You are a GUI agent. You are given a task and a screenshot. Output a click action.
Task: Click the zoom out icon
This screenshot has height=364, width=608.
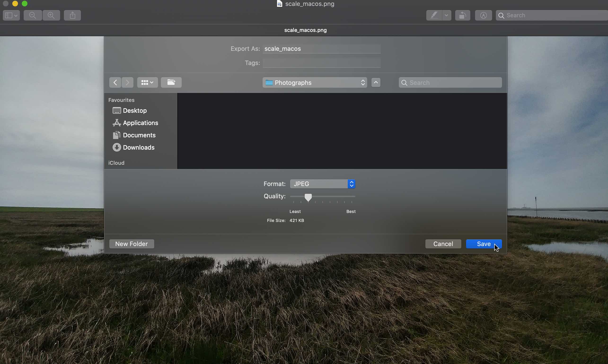click(33, 15)
